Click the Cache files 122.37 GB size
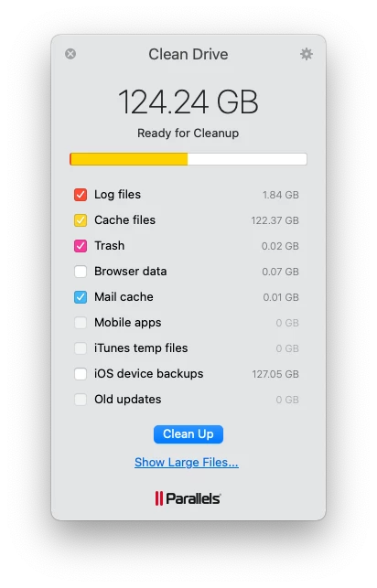Viewport: 377px width, 588px height. (275, 220)
